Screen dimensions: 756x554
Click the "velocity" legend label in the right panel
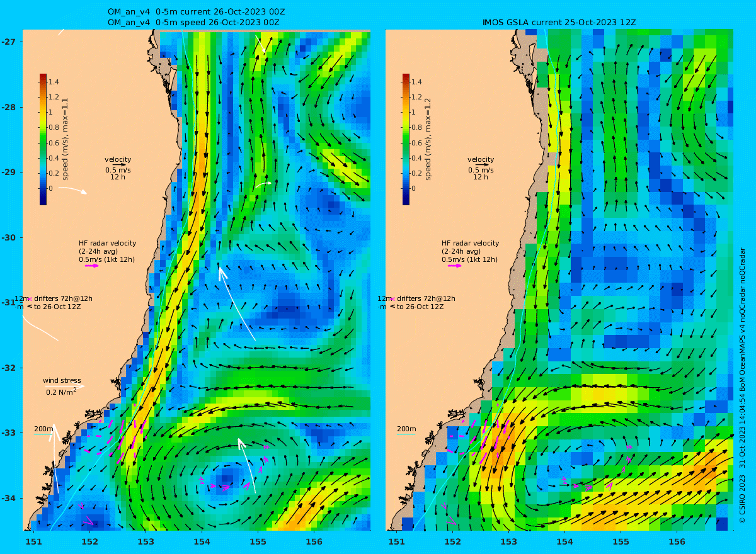(x=481, y=159)
